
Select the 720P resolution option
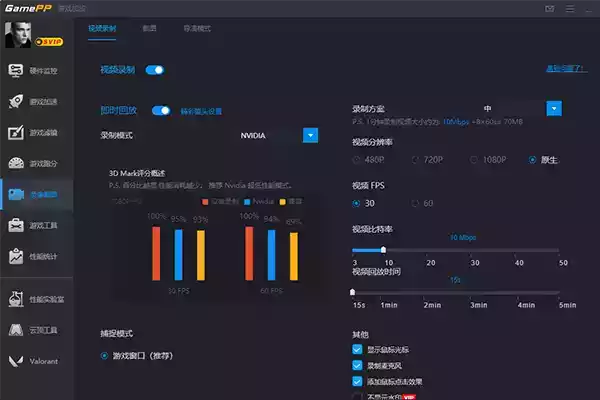[427, 160]
